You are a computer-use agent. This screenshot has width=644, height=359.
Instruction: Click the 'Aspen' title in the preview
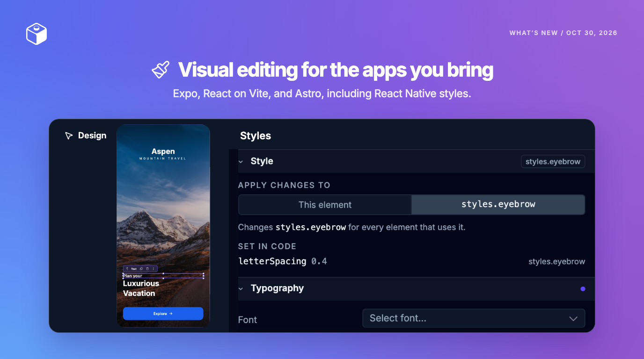163,151
